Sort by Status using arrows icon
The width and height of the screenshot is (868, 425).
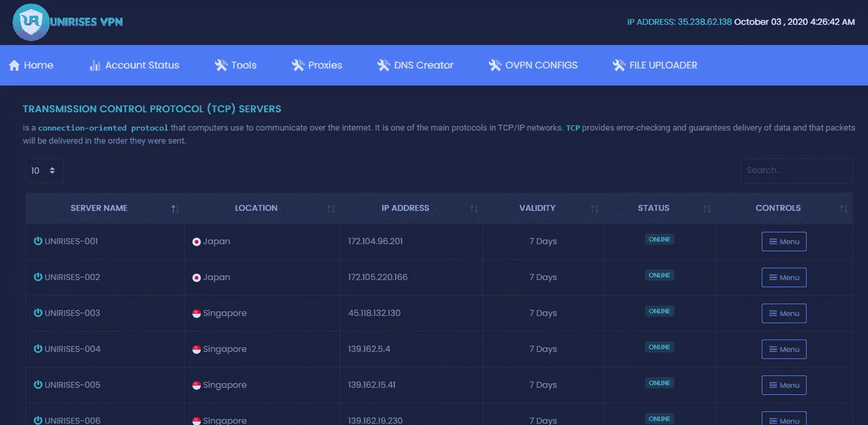707,209
